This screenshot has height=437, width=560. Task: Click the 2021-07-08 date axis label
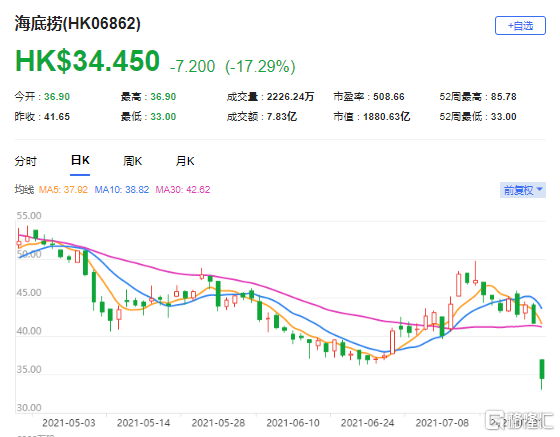pos(442,423)
